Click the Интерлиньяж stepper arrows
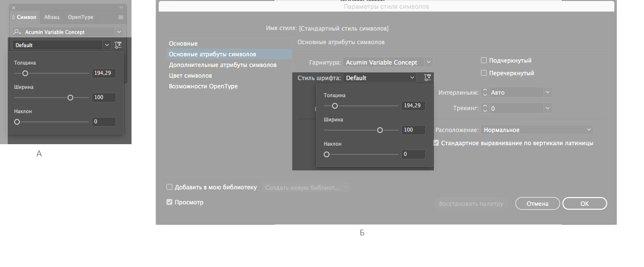 coord(484,92)
